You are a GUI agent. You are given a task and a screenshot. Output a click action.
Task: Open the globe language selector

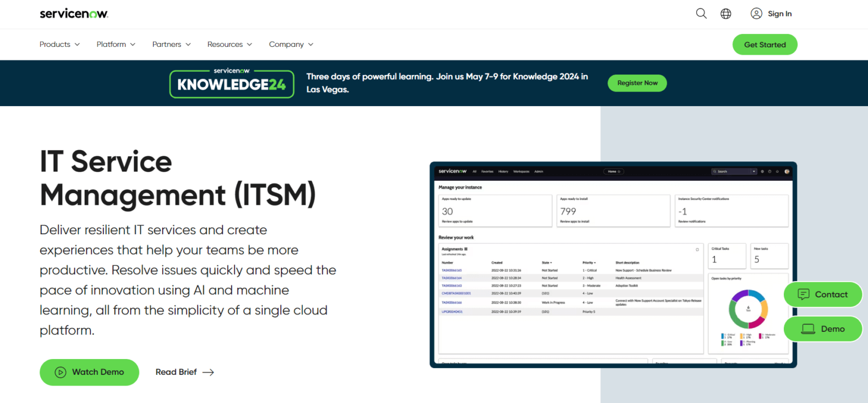tap(726, 14)
